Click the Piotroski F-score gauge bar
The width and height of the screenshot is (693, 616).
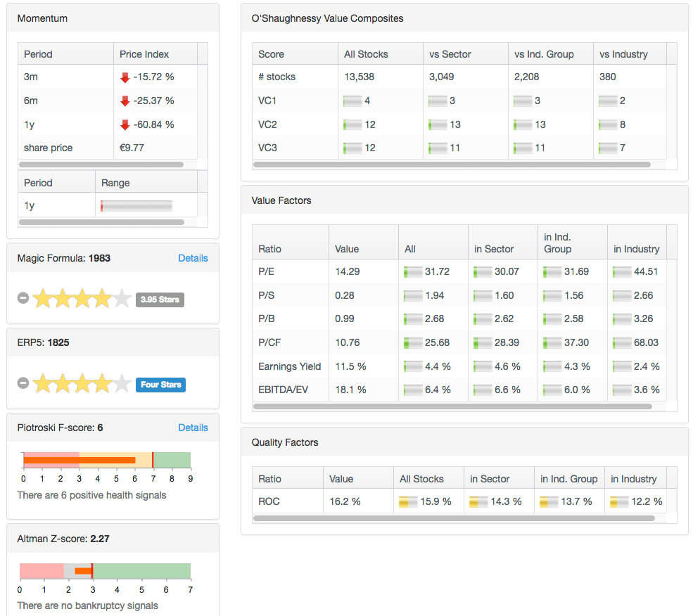[x=106, y=461]
